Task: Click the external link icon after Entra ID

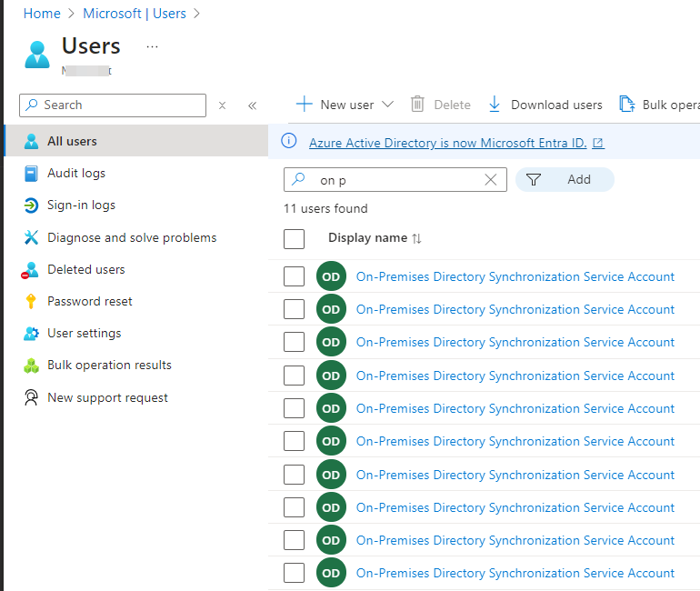Action: click(x=598, y=143)
